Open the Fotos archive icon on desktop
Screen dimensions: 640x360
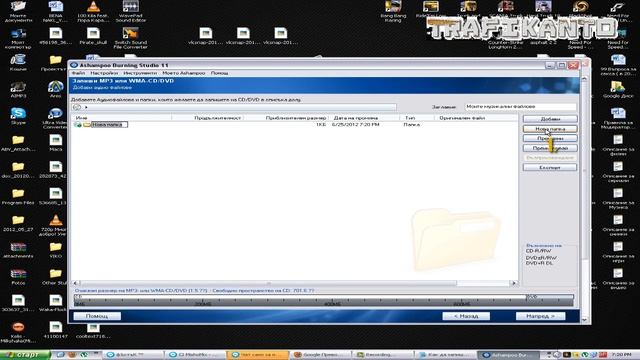(18, 277)
